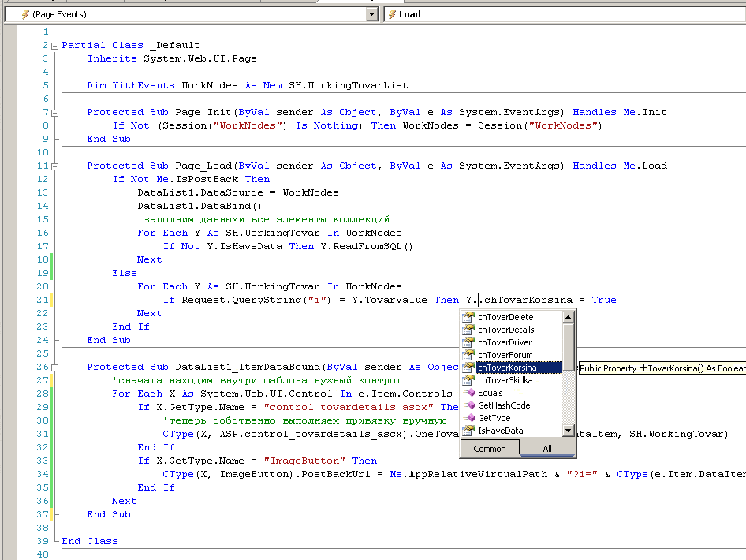Switch to the Common tab in IntelliSense
The image size is (746, 560).
[490, 449]
